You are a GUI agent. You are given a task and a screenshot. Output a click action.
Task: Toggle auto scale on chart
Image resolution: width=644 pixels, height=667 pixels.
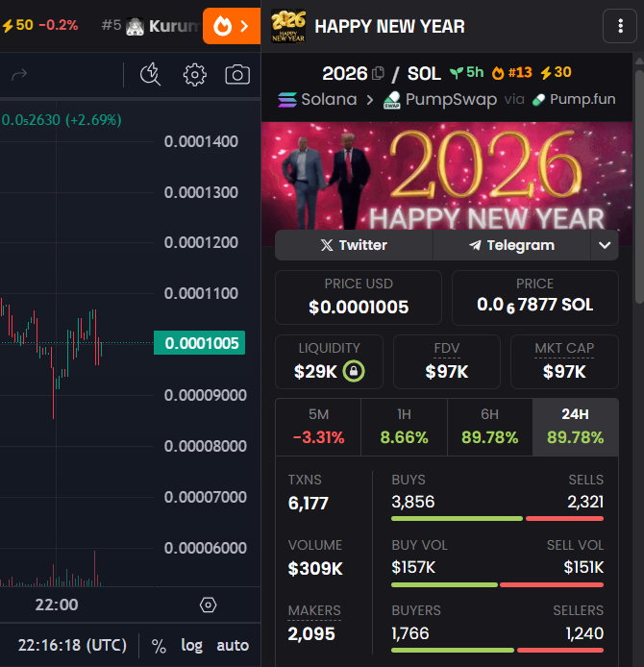tap(233, 646)
